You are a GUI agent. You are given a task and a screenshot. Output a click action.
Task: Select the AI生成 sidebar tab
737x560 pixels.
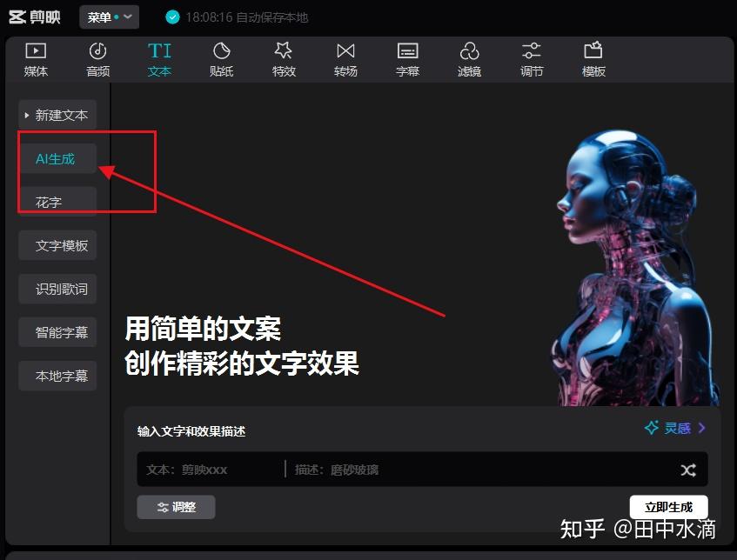[57, 159]
